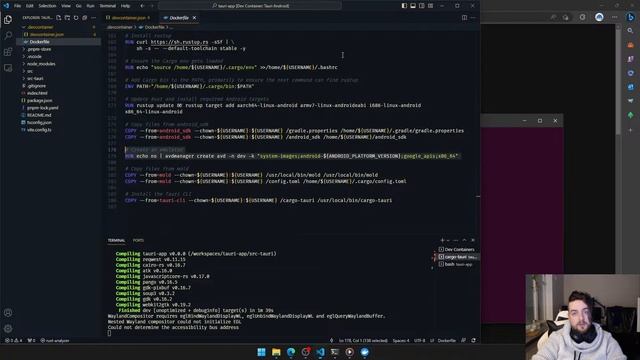This screenshot has width=640, height=360.
Task: Collapse the .devcontainer folder
Action: pyautogui.click(x=40, y=27)
